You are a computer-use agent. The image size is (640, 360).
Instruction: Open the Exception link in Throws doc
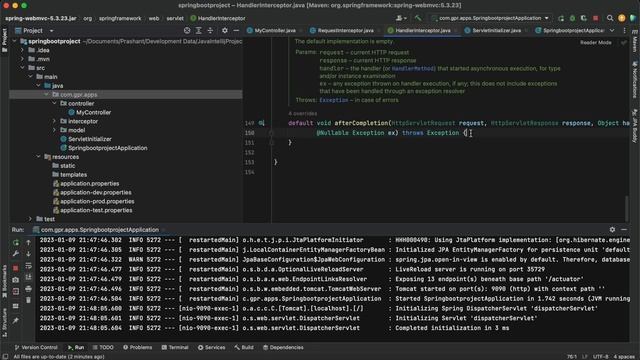click(x=333, y=100)
